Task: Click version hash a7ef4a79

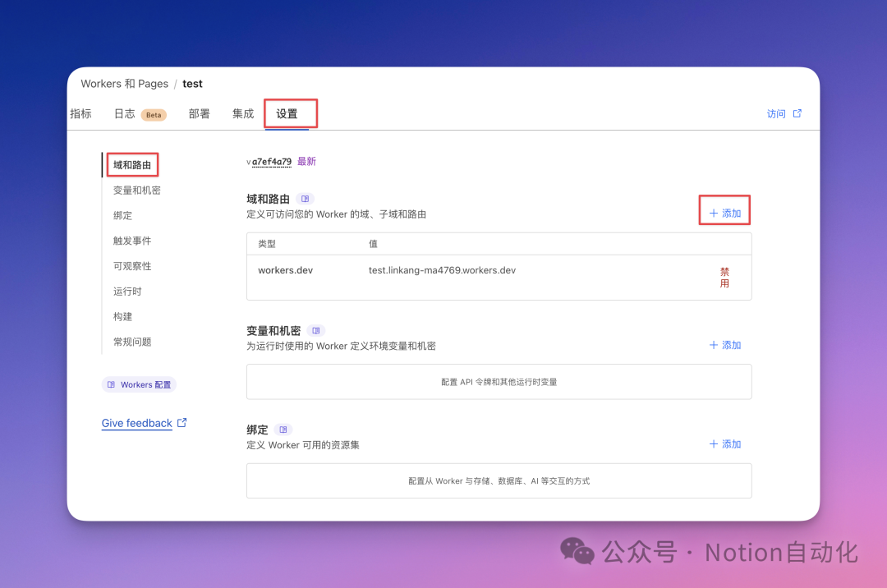Action: coord(272,162)
